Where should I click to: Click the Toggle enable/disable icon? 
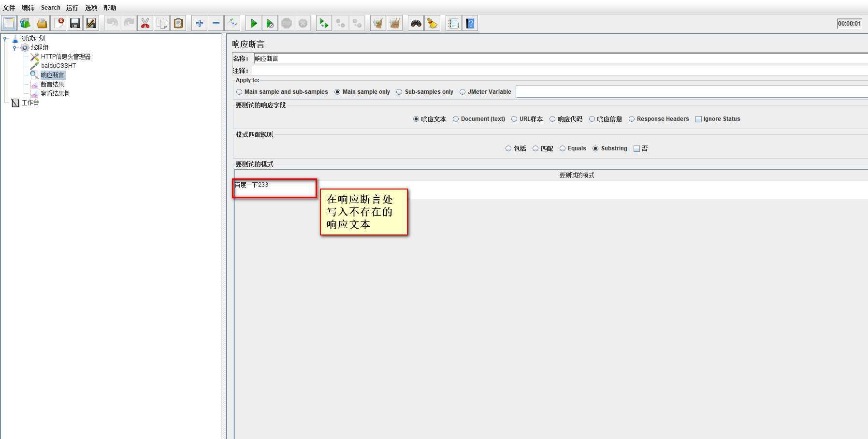tap(232, 23)
